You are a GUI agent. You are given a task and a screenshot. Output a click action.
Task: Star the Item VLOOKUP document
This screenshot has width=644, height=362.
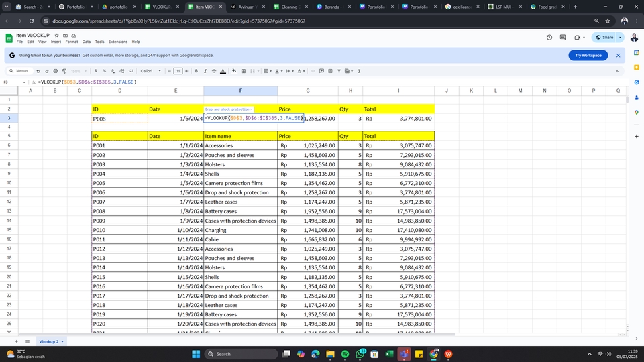pos(56,34)
